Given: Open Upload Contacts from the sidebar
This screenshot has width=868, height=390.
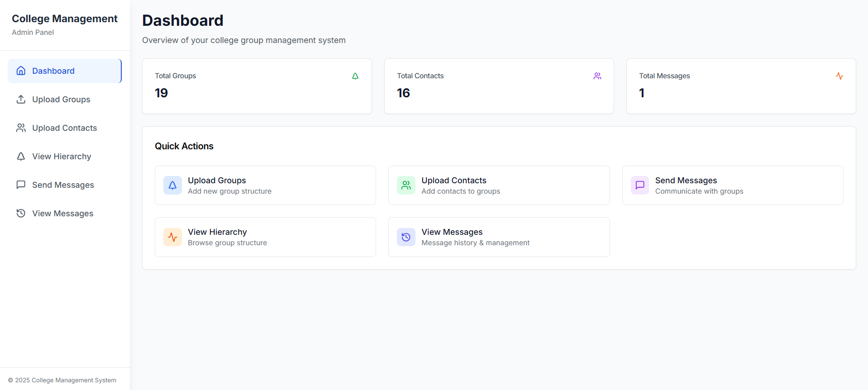Looking at the screenshot, I should pos(65,128).
